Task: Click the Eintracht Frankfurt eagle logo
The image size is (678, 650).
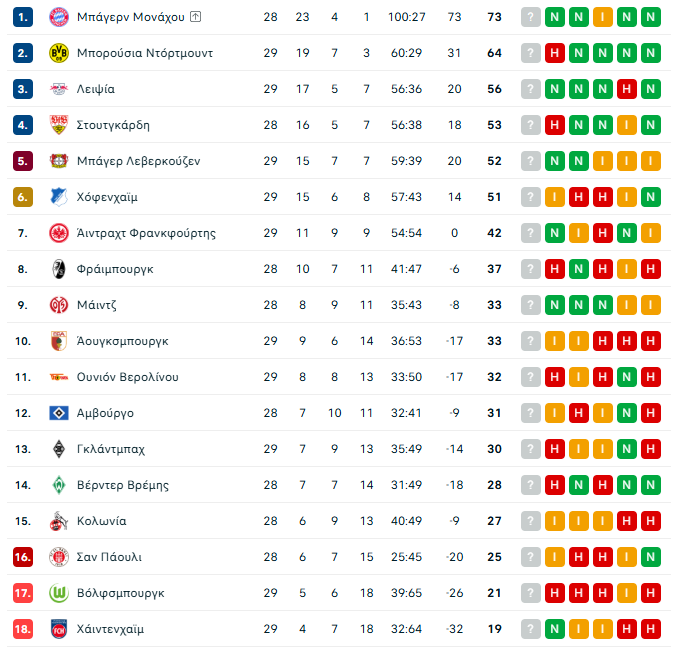Action: coord(58,233)
